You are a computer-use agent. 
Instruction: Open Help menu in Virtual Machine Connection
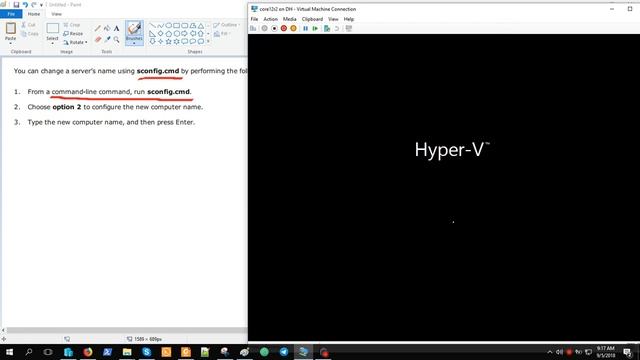point(349,19)
